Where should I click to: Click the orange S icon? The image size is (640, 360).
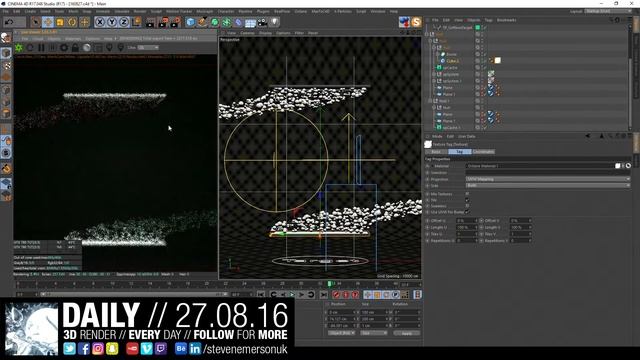pos(416,22)
